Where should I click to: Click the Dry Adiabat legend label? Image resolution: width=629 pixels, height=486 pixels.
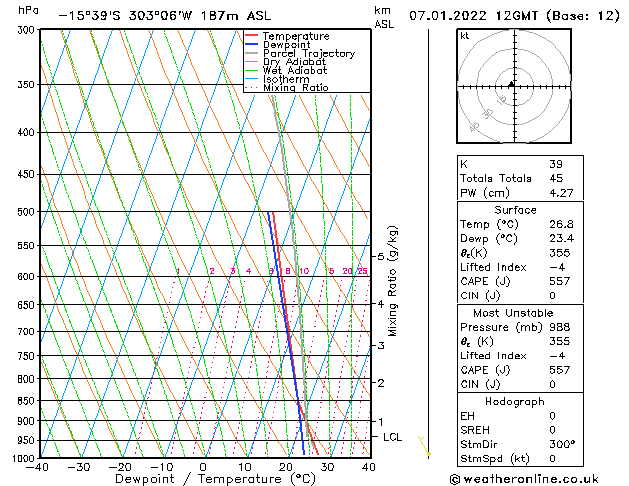(x=294, y=62)
